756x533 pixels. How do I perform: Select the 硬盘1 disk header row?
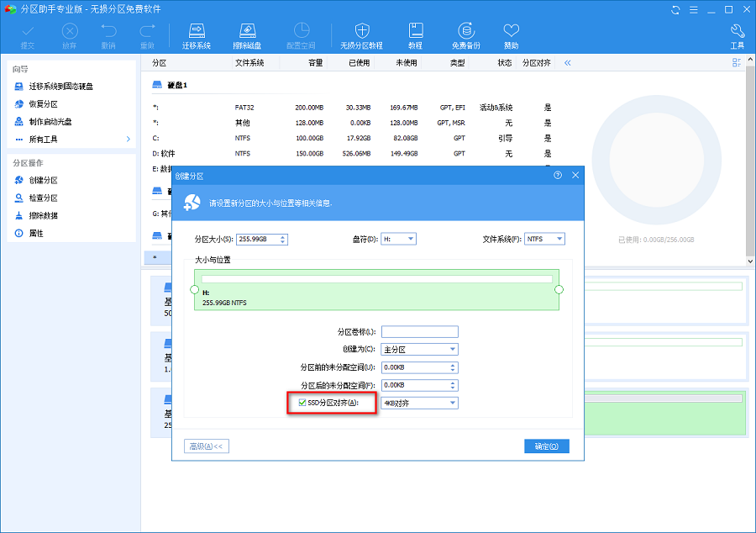170,85
